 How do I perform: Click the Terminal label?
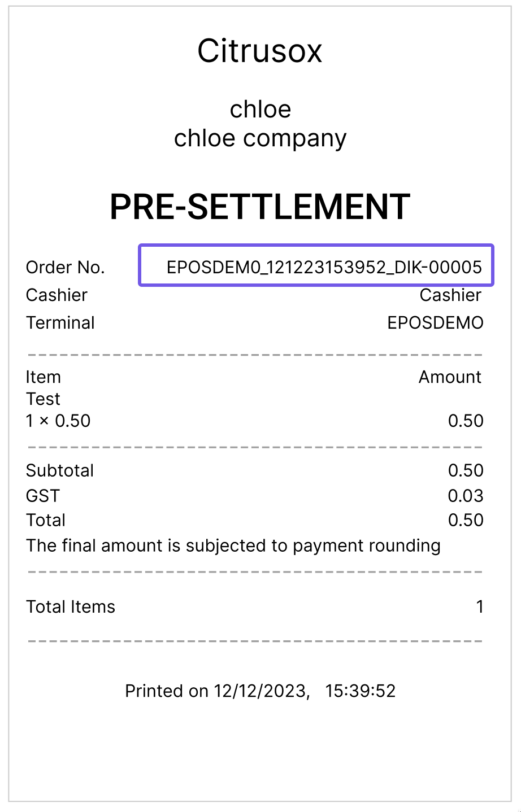60,323
